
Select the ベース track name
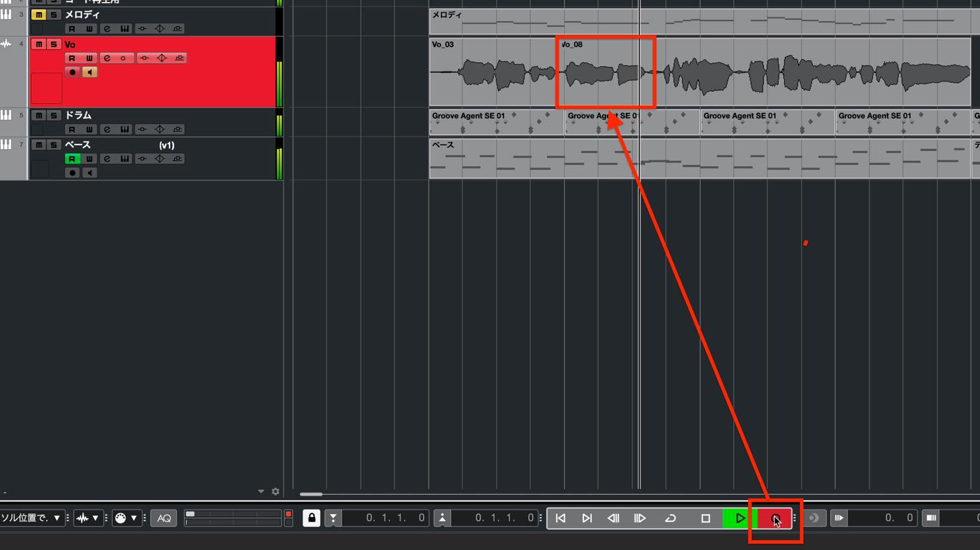77,144
